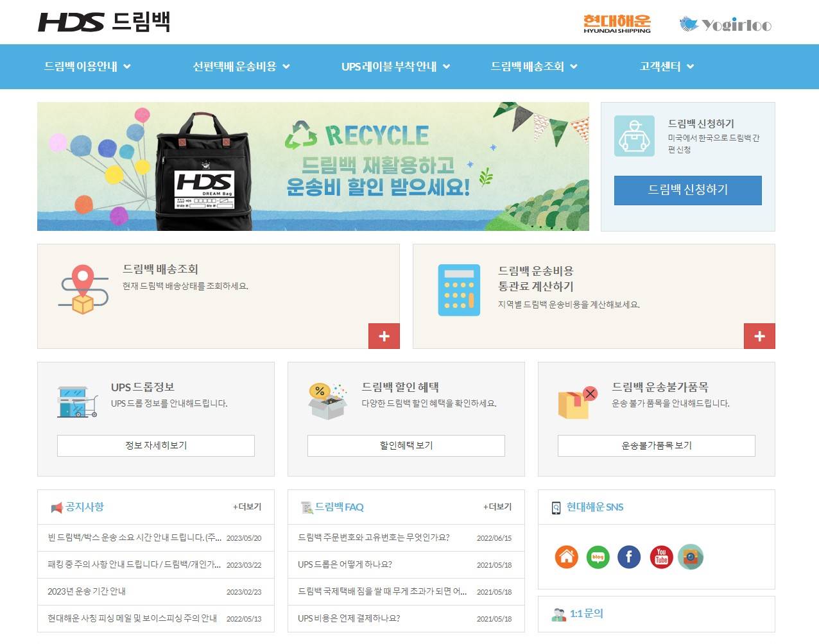Open notice 현대해운 사칭 피싱 메일 주의 안내
819x644 pixels.
[132, 618]
